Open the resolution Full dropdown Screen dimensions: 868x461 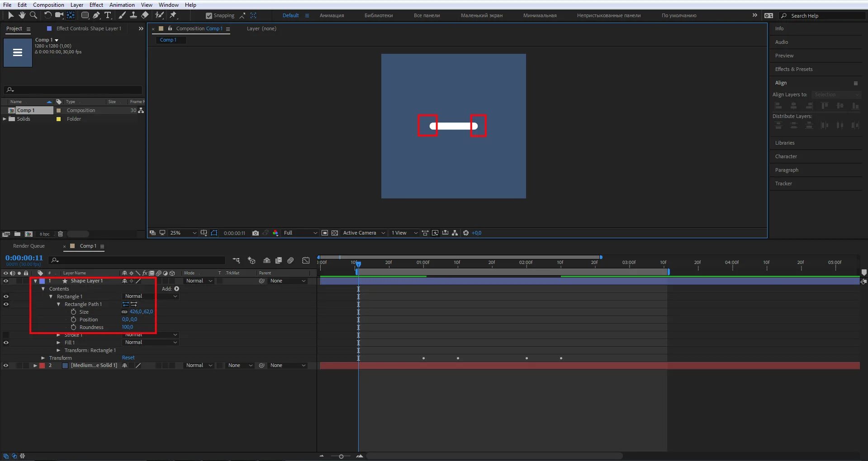[300, 233]
